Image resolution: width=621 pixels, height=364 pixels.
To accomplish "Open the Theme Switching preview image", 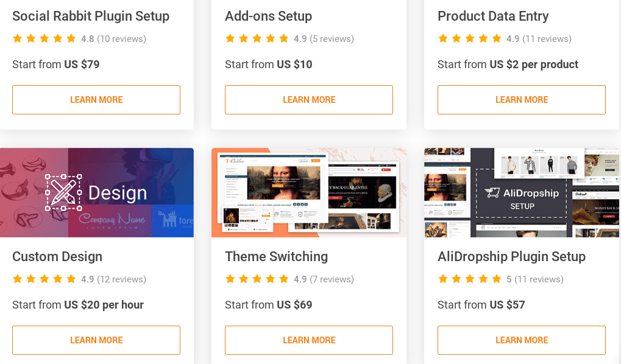I will click(x=309, y=193).
